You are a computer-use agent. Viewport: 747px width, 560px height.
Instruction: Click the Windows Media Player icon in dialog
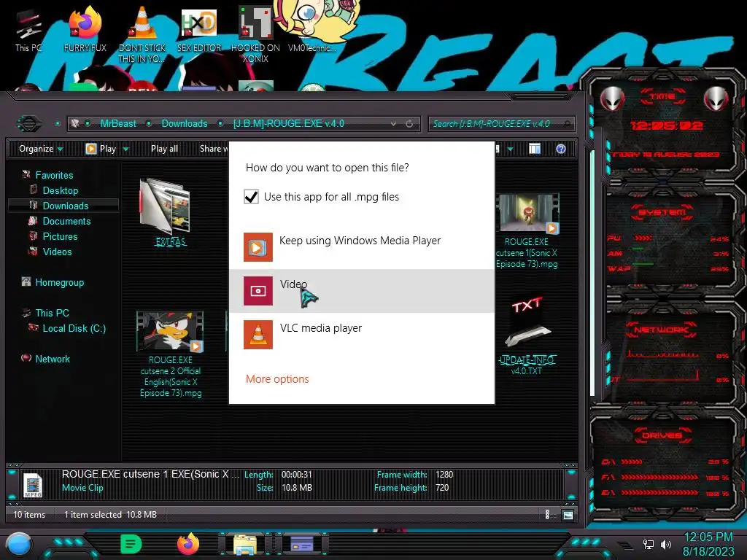(x=258, y=247)
